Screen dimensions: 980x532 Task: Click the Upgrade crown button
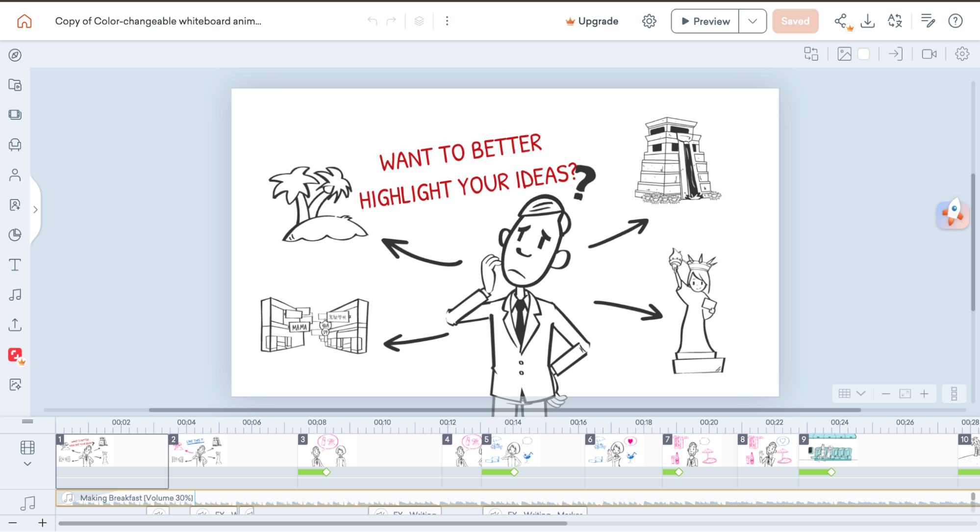(592, 21)
